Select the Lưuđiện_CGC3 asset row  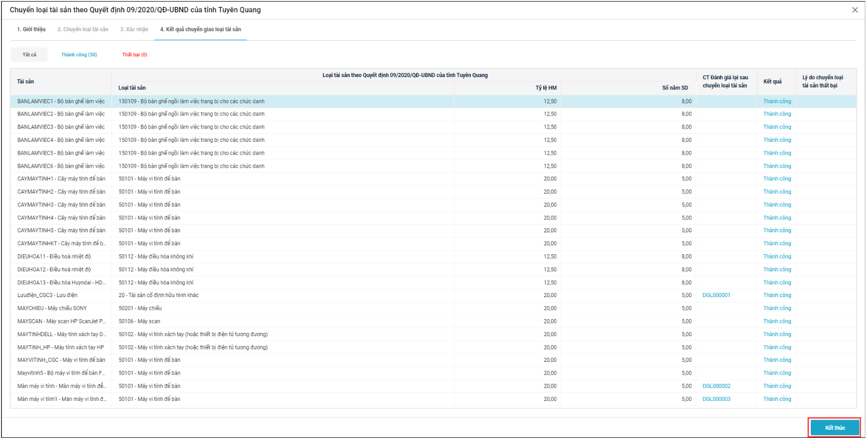pos(433,295)
